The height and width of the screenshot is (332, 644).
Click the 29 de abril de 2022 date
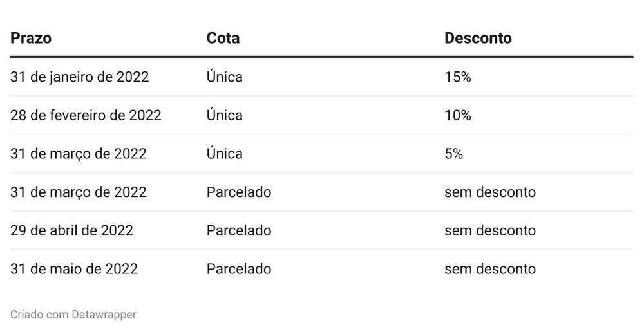click(72, 230)
